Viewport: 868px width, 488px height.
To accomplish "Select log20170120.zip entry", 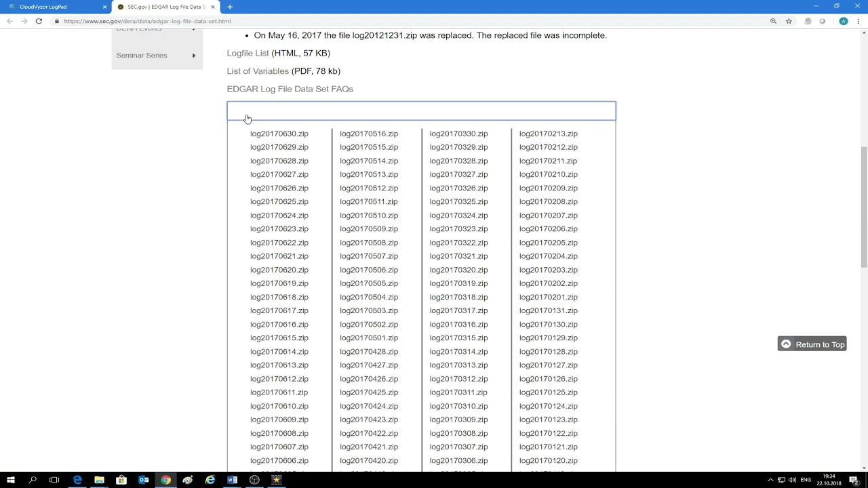I will pos(549,461).
